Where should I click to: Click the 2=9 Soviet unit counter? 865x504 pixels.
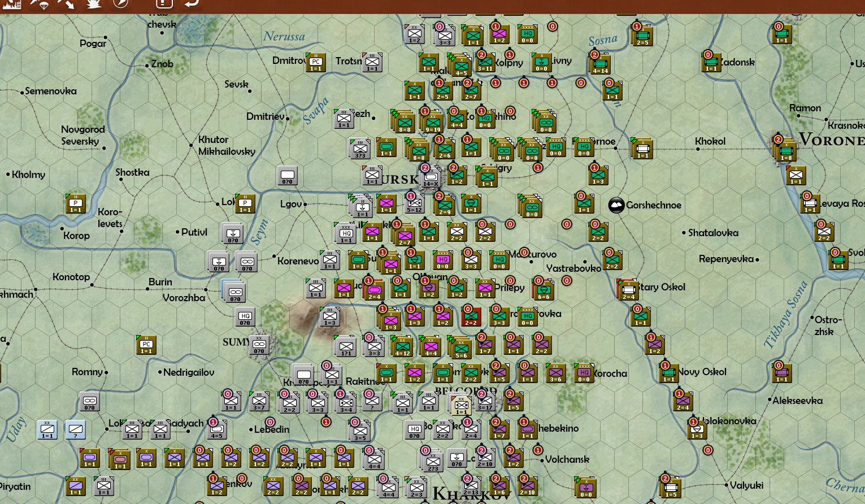pos(445,205)
